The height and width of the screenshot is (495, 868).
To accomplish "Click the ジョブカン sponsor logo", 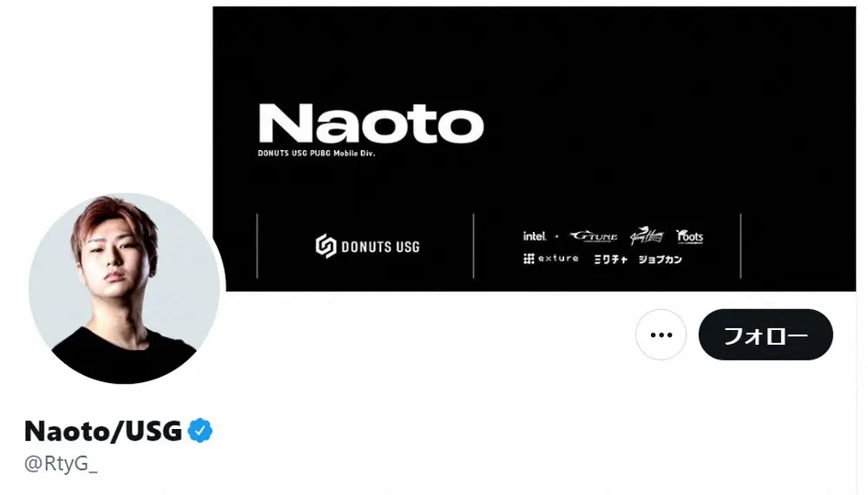I will coord(660,259).
